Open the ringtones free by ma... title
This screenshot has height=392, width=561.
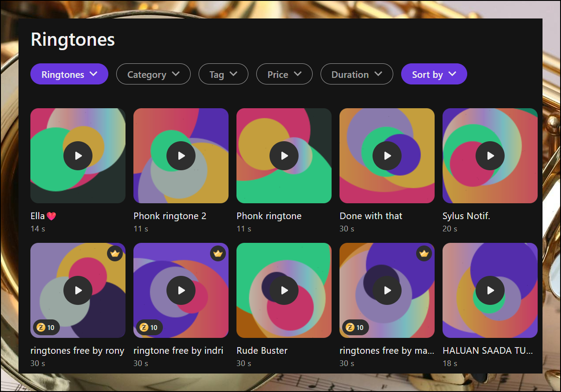(387, 351)
